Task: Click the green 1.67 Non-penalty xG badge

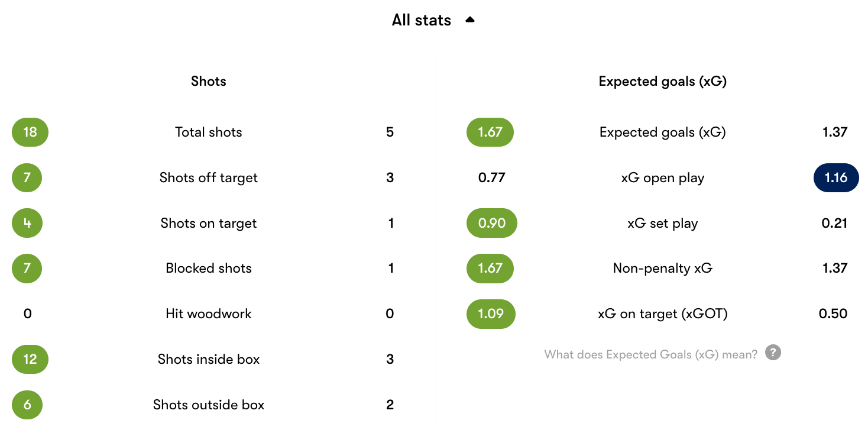Action: coord(490,268)
